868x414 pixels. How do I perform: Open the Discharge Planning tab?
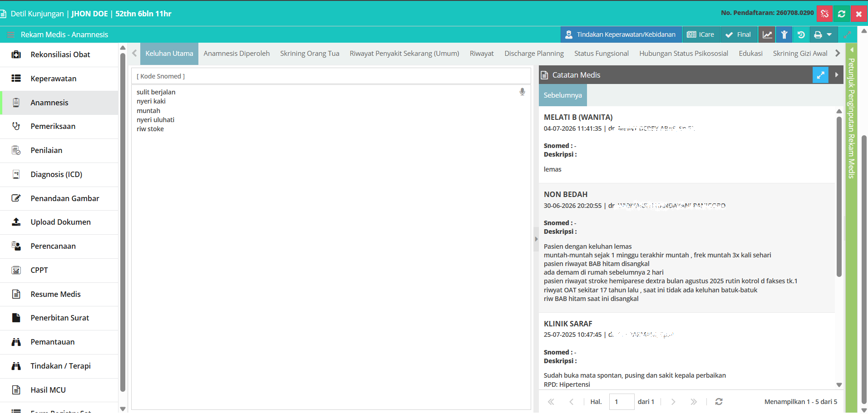click(x=534, y=54)
